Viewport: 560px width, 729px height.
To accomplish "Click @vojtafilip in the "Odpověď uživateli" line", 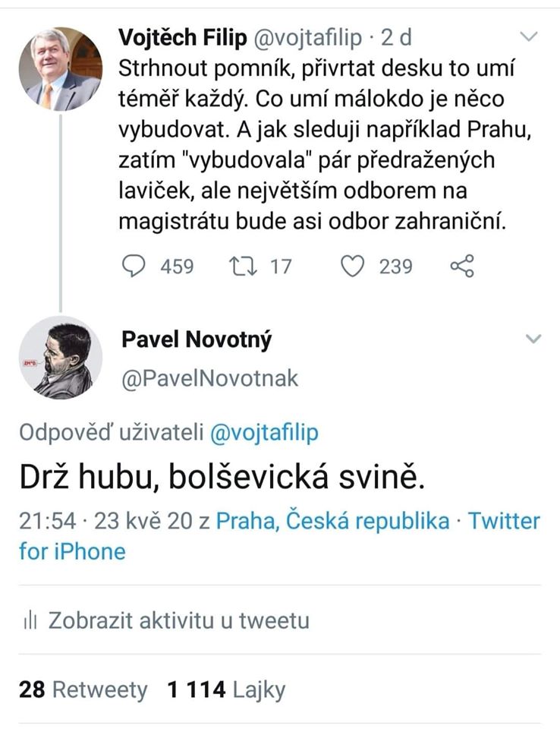I will 263,433.
